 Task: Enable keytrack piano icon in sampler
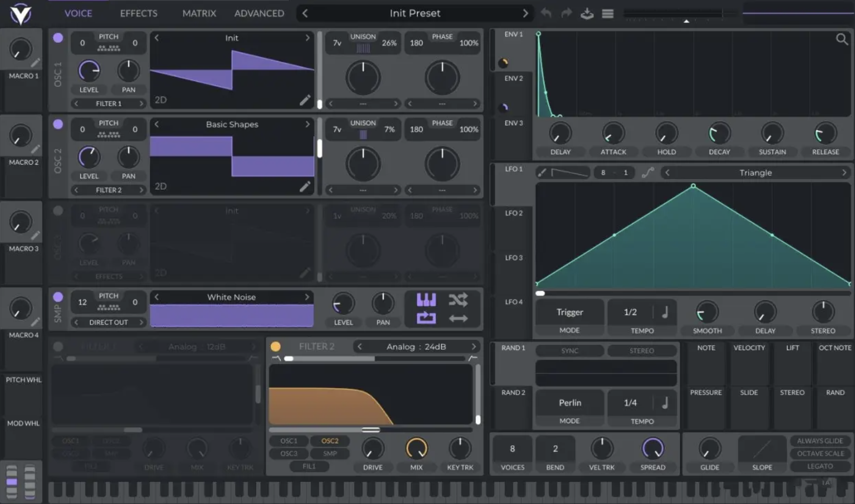(x=426, y=300)
